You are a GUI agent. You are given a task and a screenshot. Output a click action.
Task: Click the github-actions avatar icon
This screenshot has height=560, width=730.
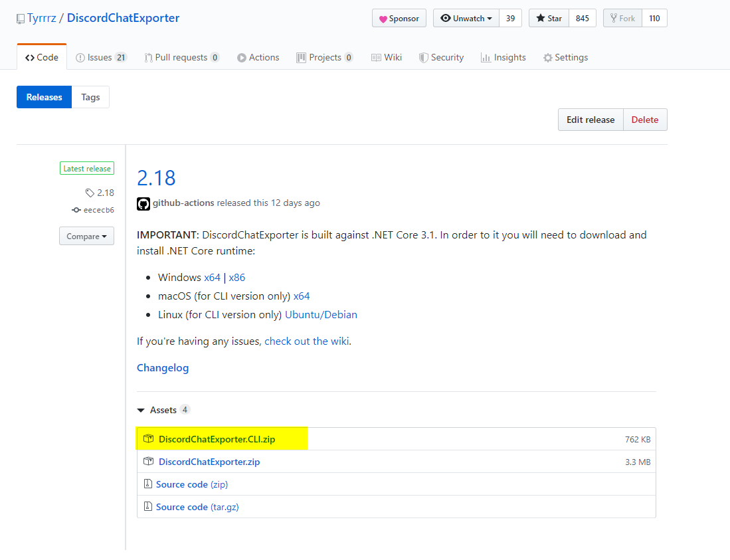pyautogui.click(x=143, y=204)
